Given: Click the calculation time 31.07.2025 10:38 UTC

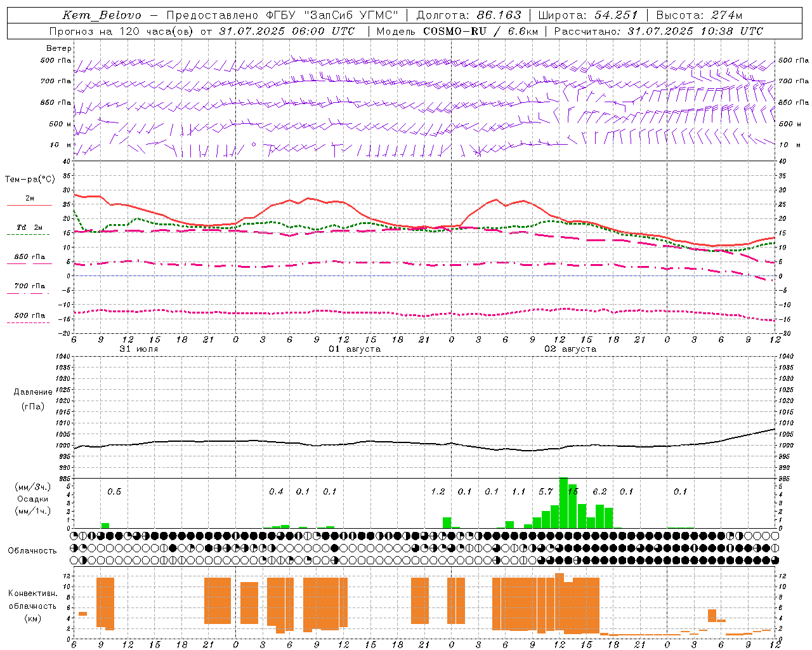Looking at the screenshot, I should (x=695, y=31).
